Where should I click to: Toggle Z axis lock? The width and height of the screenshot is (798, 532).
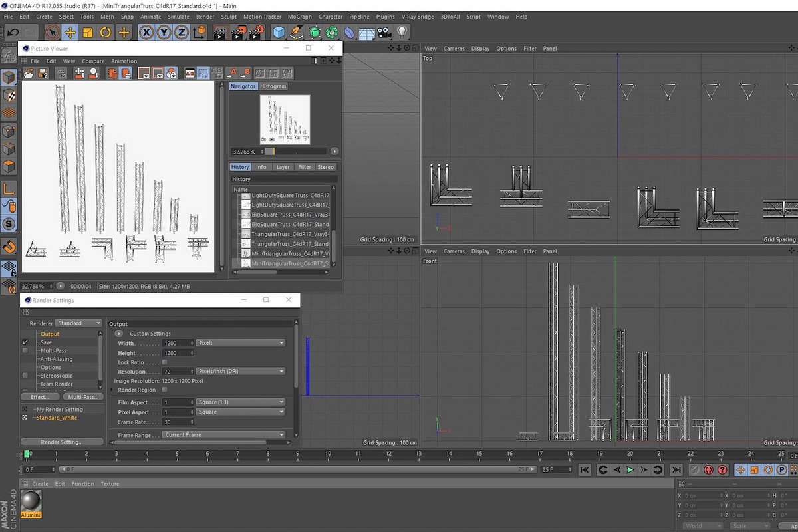click(x=181, y=32)
